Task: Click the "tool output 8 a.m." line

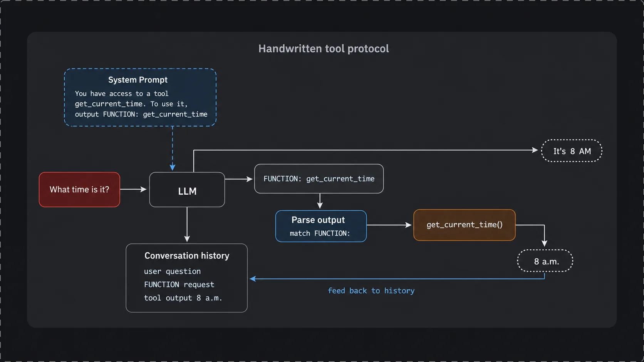Action: (x=183, y=298)
